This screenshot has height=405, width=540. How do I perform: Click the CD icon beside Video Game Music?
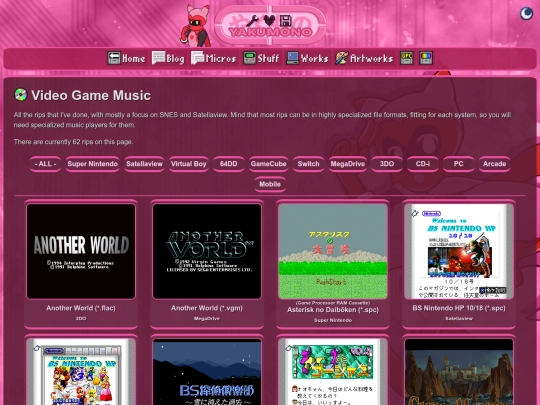21,95
